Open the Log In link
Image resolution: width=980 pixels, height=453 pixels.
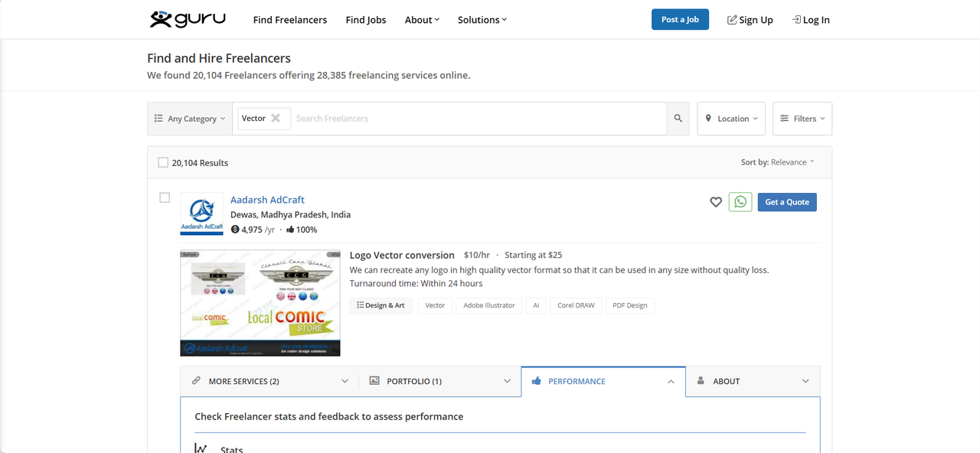[811, 20]
